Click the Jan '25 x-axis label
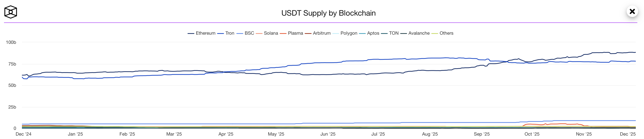Image resolution: width=644 pixels, height=139 pixels. coord(75,134)
